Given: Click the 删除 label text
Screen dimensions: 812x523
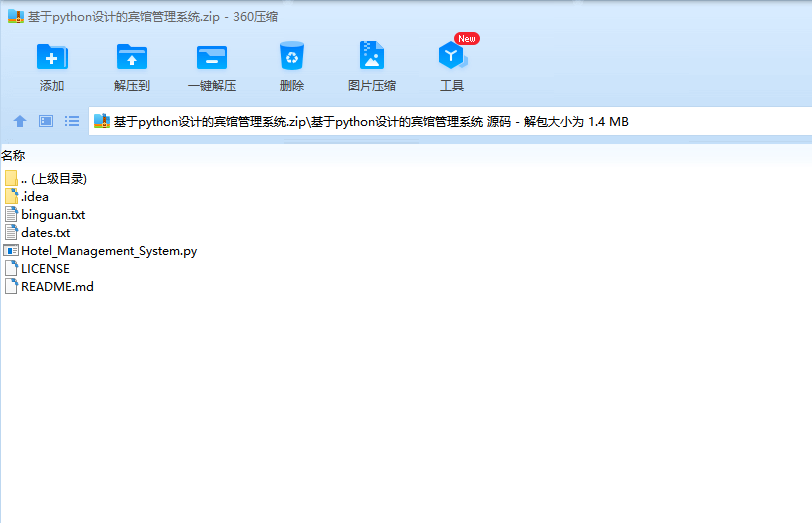Looking at the screenshot, I should coord(292,85).
